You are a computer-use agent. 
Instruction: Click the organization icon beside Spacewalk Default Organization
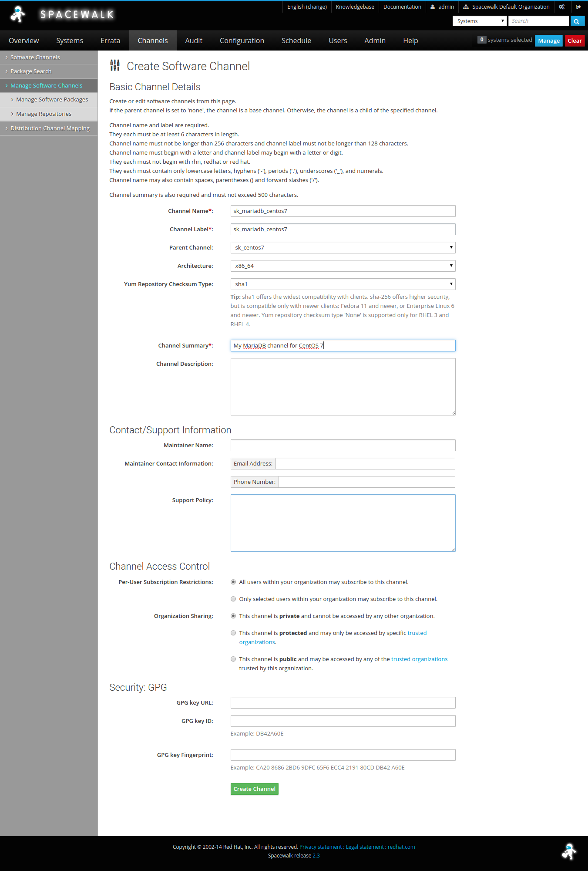[x=466, y=7]
